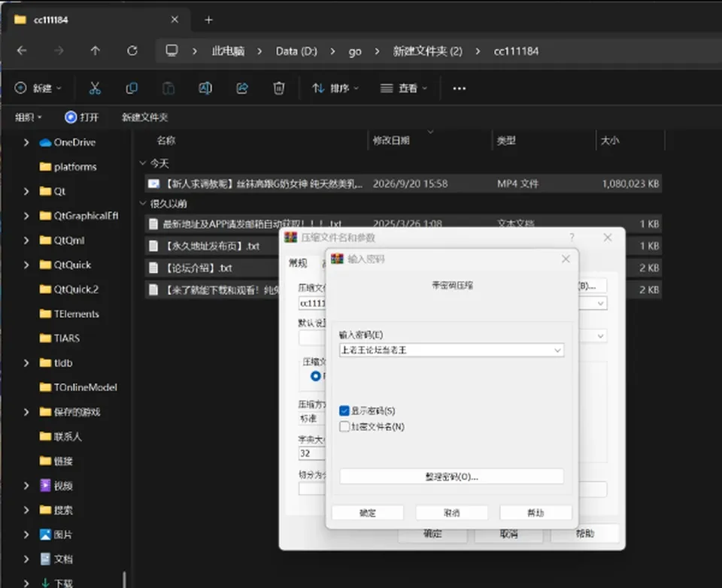Collapse the 今天 file group
This screenshot has height=588, width=722.
point(143,163)
